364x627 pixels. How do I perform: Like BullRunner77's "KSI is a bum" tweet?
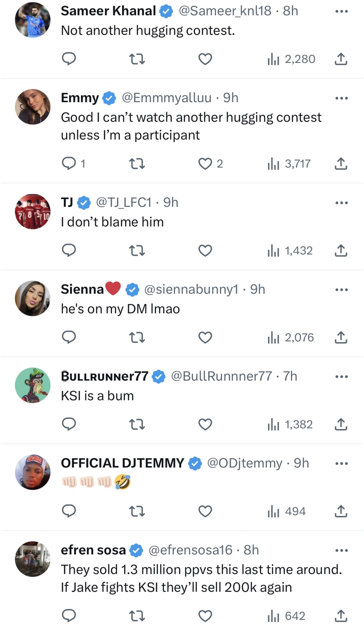[x=205, y=424]
